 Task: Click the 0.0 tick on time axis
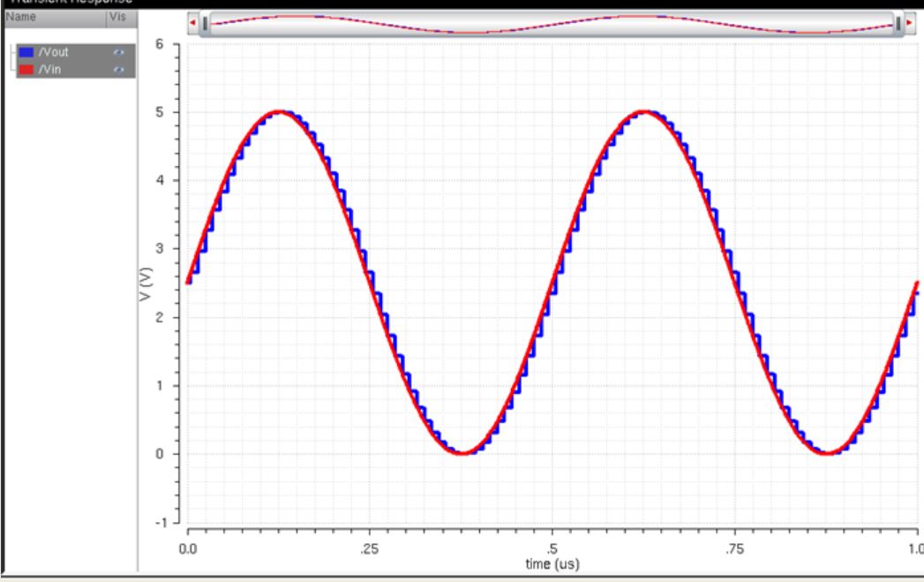[x=188, y=549]
